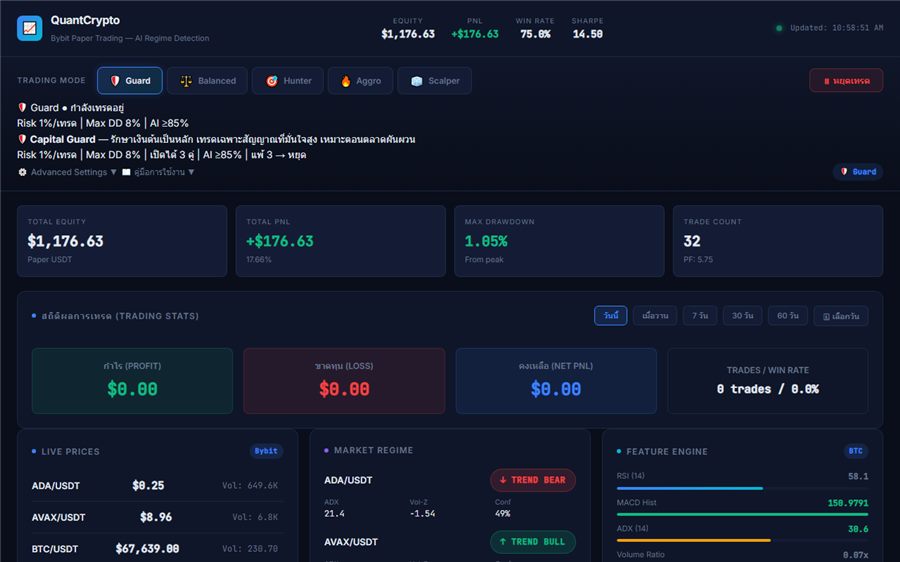This screenshot has width=900, height=562.
Task: Show stats for 7 days
Action: pyautogui.click(x=700, y=316)
